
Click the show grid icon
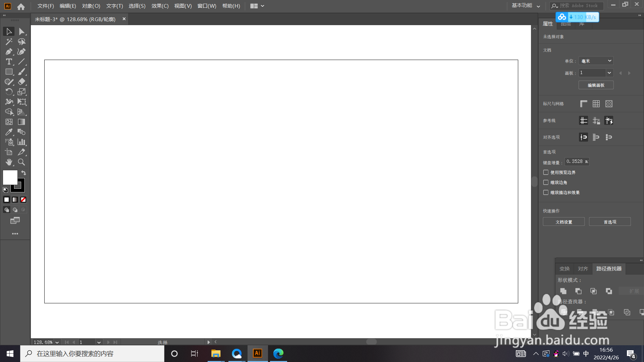point(596,104)
